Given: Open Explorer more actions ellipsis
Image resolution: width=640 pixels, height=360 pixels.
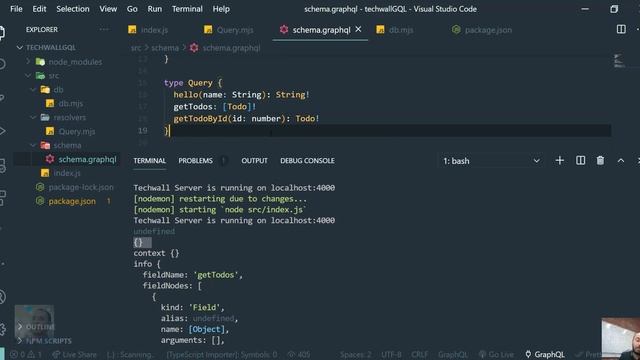Looking at the screenshot, I should pos(104,29).
